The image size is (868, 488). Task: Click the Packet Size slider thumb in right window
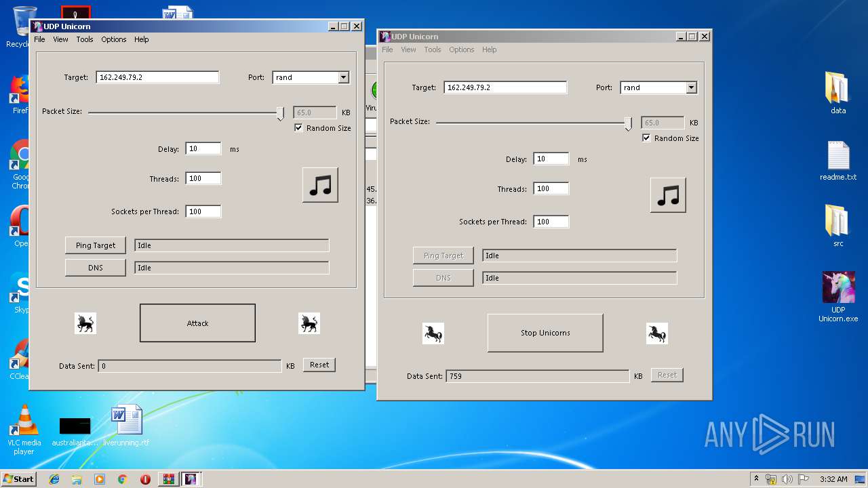tap(628, 124)
